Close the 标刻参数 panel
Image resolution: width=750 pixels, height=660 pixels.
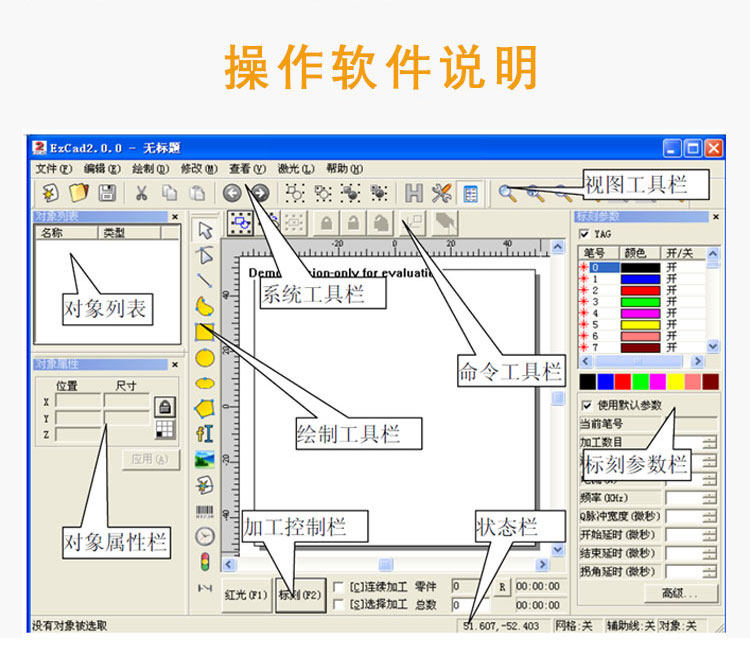(x=716, y=217)
